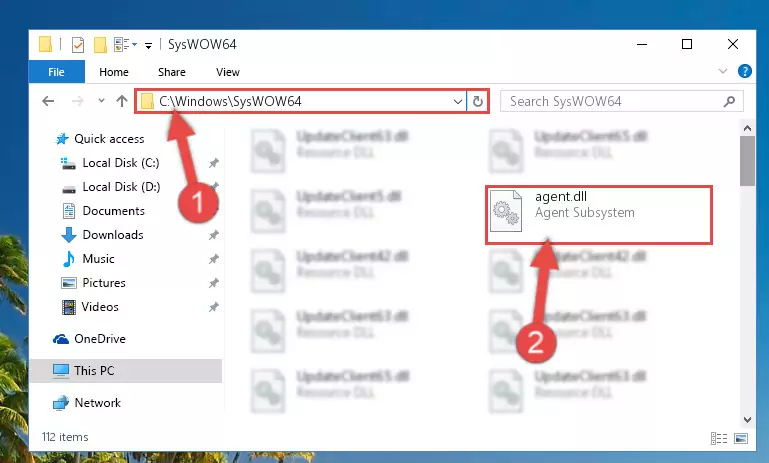Switch to the Home ribbon tab
Screen dimensions: 769x463
click(x=114, y=72)
